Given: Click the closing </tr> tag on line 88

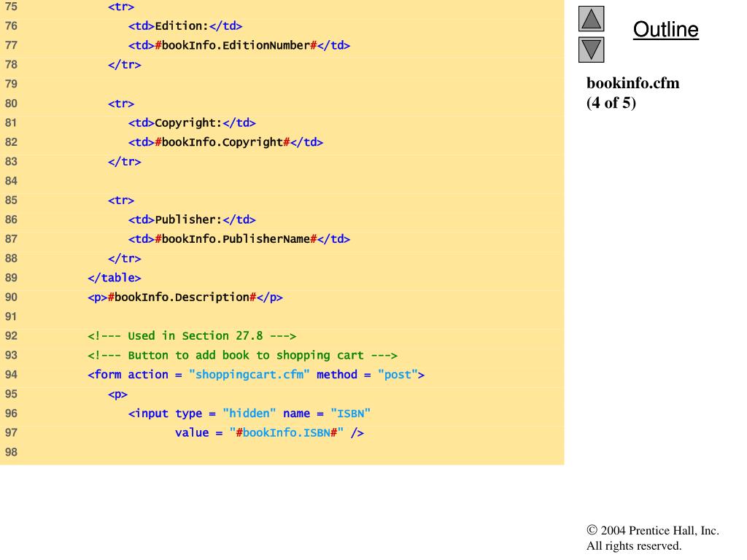Looking at the screenshot, I should [124, 258].
